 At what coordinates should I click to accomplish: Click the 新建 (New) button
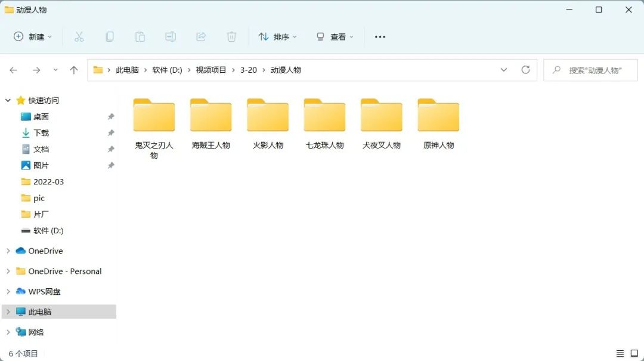32,36
